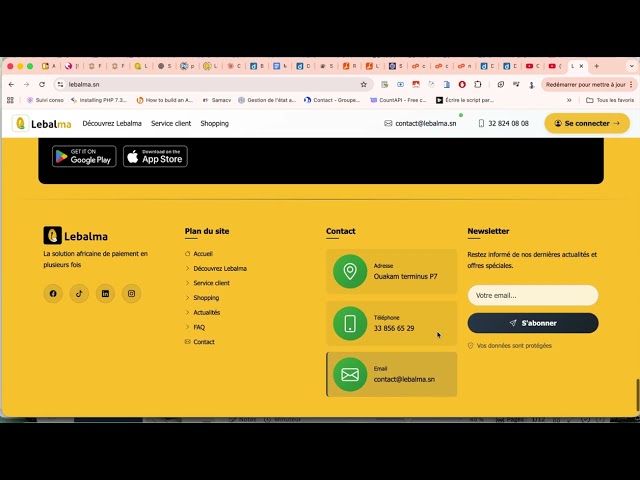Open a new tab with the plus button
The width and height of the screenshot is (640, 480).
pyautogui.click(x=596, y=66)
